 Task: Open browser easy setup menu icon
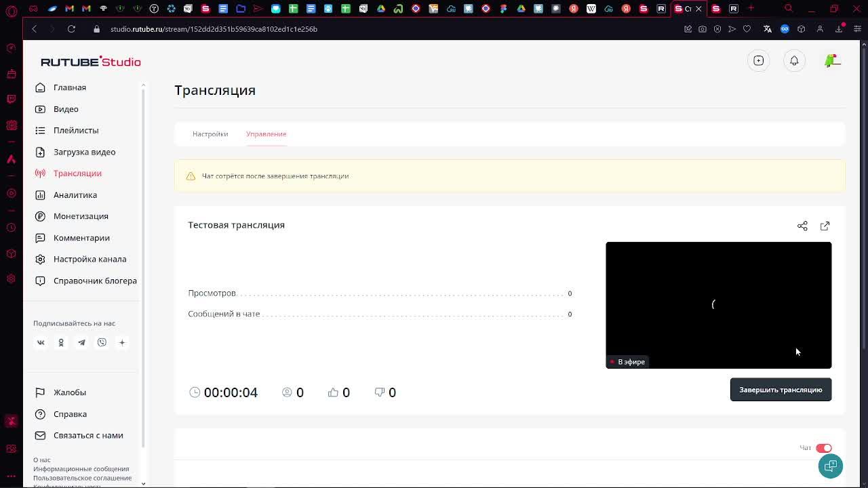858,29
